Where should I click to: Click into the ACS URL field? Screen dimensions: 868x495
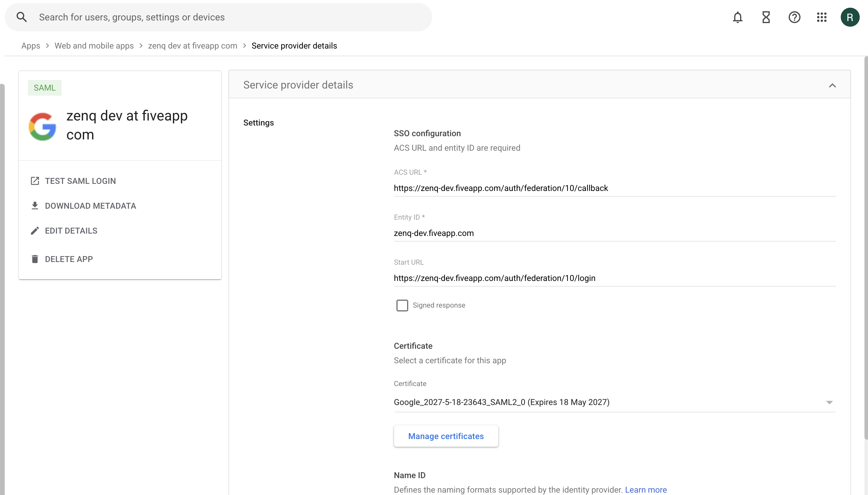click(615, 188)
